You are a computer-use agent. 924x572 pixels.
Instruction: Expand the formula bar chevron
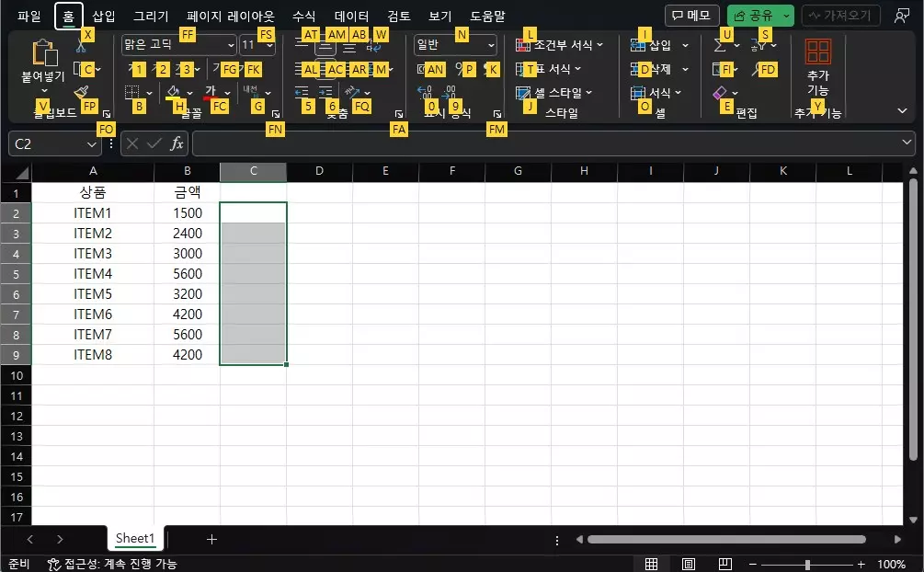point(907,143)
